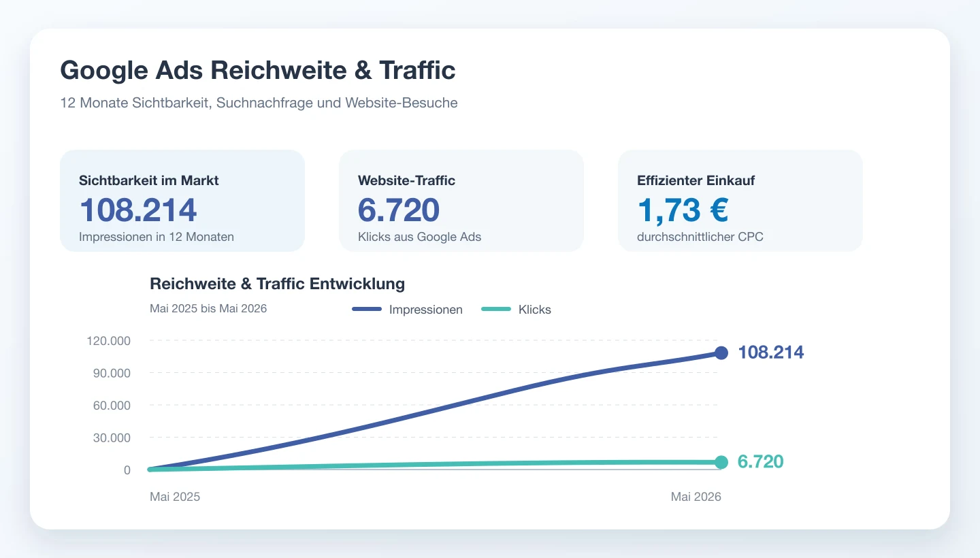
Task: Click the text Klicks aus Google Ads
Action: pyautogui.click(x=419, y=237)
